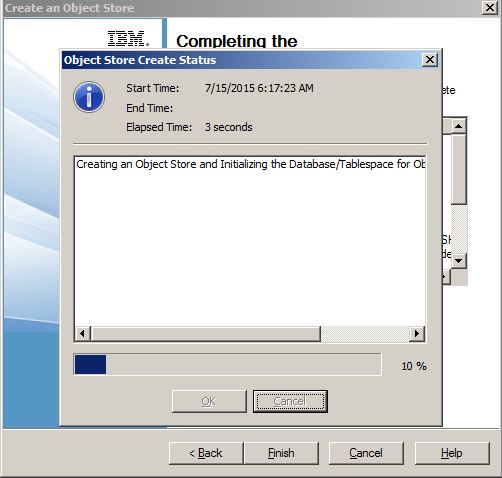Close the Object Store Create Status dialog
The image size is (502, 478).
(430, 60)
